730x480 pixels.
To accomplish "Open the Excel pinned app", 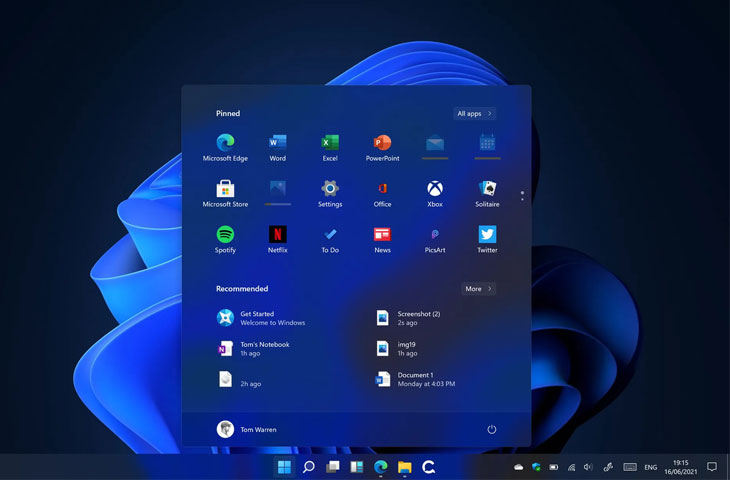I will tap(330, 143).
